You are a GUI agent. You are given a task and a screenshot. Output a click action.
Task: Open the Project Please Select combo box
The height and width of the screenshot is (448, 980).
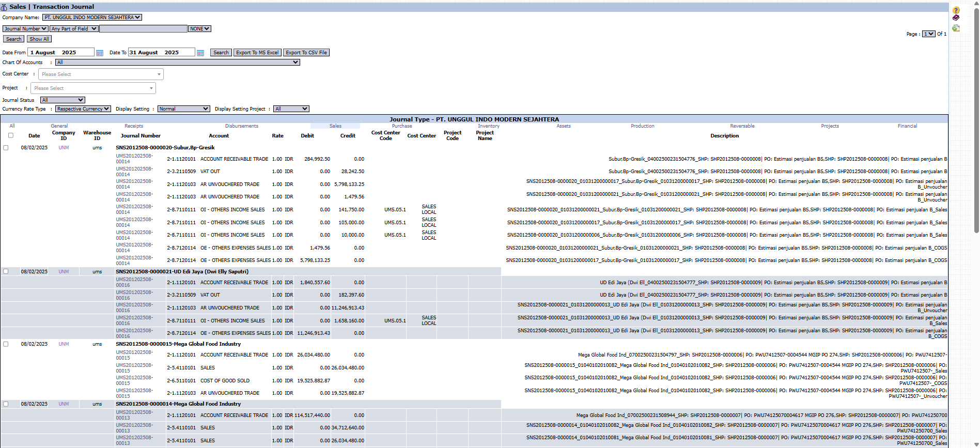(93, 88)
